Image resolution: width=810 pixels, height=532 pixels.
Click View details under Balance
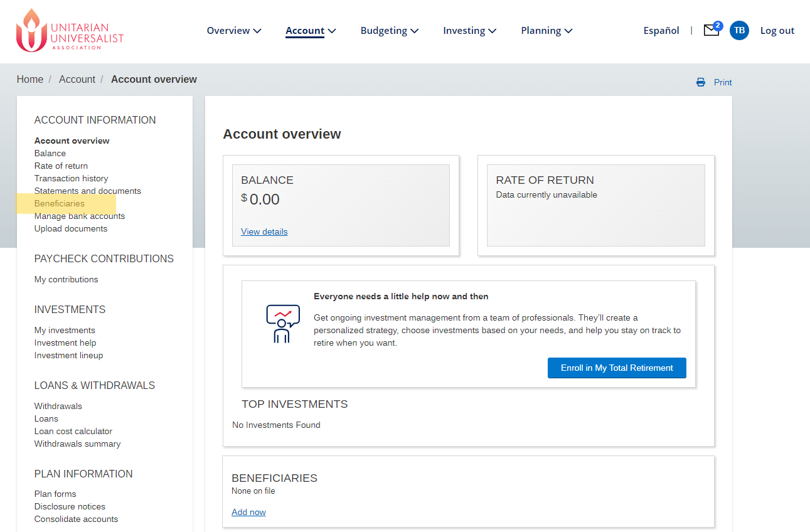click(264, 231)
